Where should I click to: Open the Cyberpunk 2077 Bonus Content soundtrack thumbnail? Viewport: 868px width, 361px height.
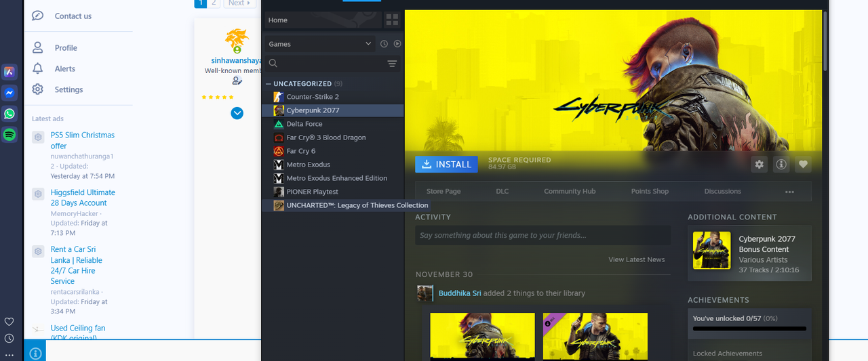711,250
